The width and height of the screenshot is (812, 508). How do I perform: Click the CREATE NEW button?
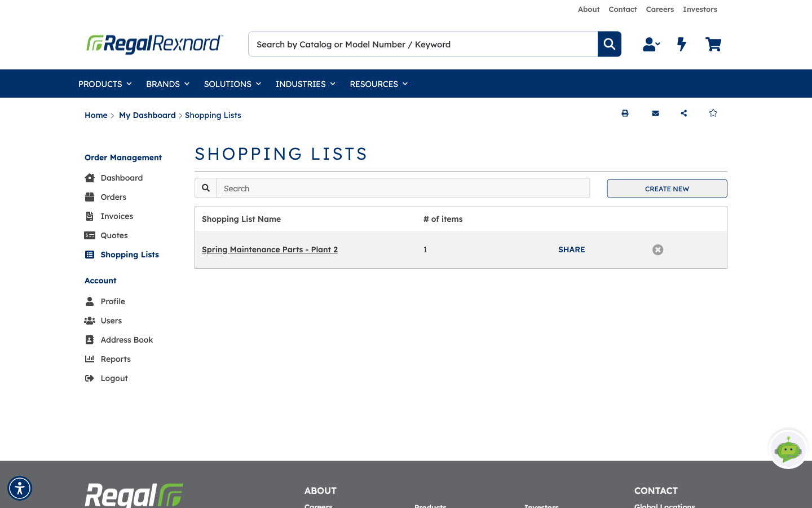point(667,189)
